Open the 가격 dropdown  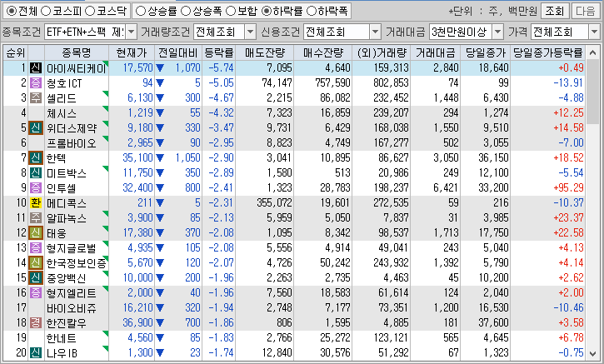coord(594,32)
